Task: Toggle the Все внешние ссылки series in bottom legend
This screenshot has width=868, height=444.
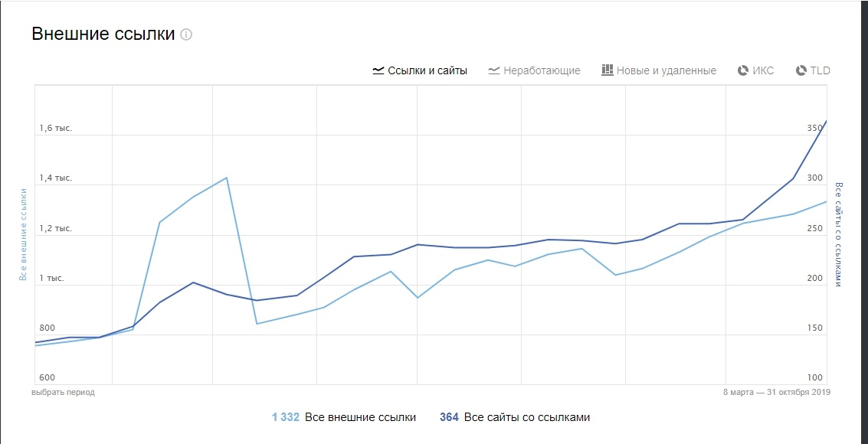Action: (x=360, y=417)
